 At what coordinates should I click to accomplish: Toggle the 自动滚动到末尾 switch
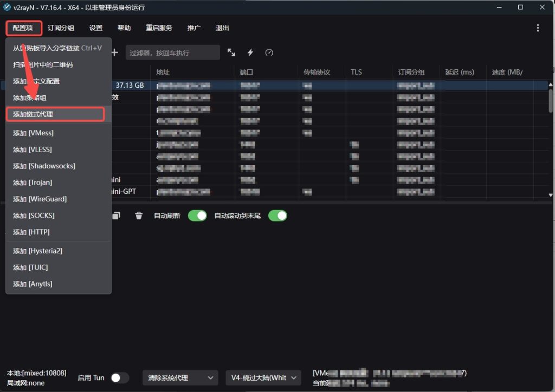tap(277, 215)
